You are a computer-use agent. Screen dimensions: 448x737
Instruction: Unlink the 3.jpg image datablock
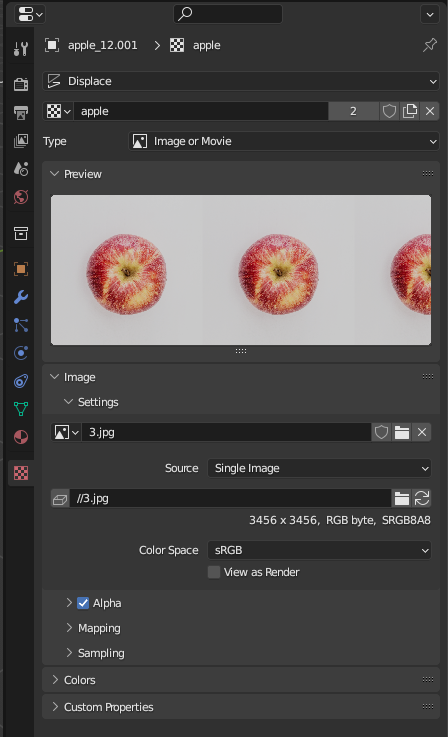click(422, 432)
